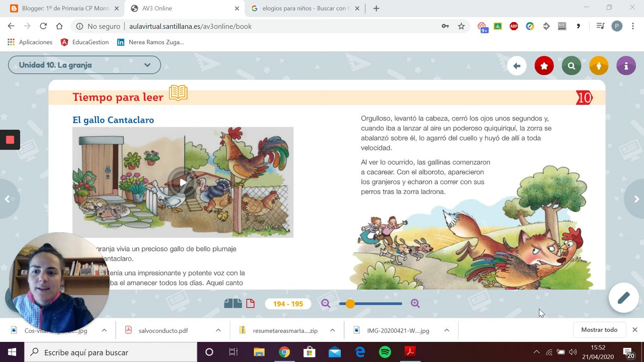644x362 pixels.
Task: Click the orange person button
Action: (x=599, y=66)
